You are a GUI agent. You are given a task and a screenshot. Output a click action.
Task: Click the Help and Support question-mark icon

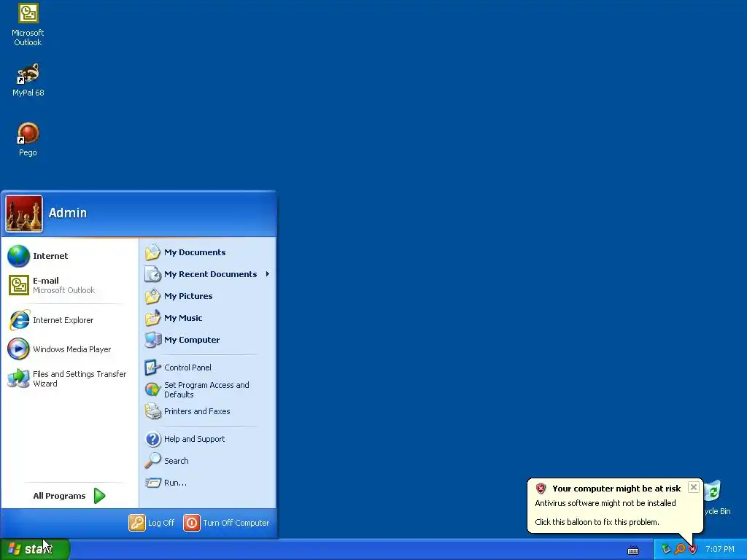(x=153, y=439)
